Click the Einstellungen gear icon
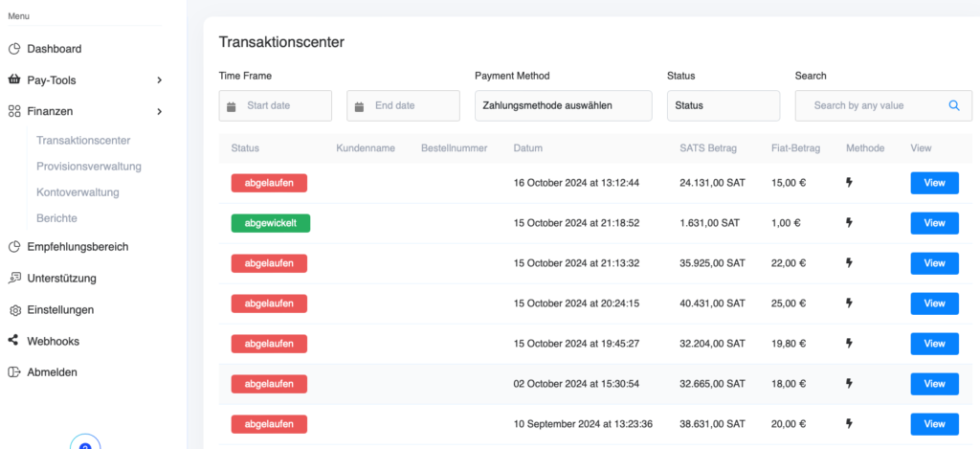 [14, 310]
